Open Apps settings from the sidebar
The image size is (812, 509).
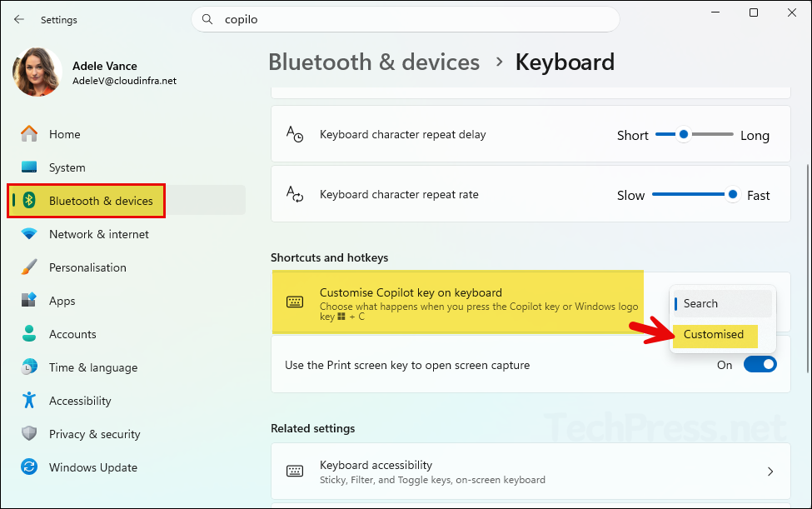(62, 301)
